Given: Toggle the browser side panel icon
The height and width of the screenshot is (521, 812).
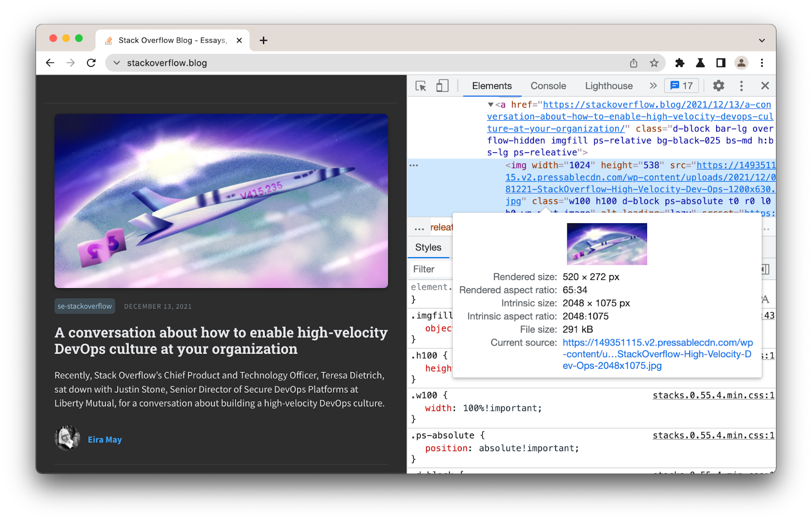Looking at the screenshot, I should click(721, 63).
